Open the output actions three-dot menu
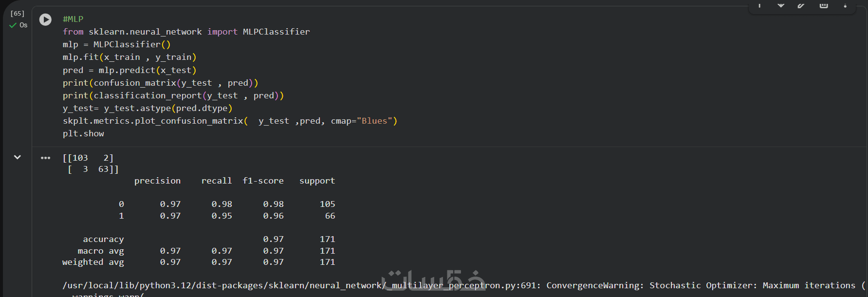The image size is (868, 297). pyautogui.click(x=45, y=158)
